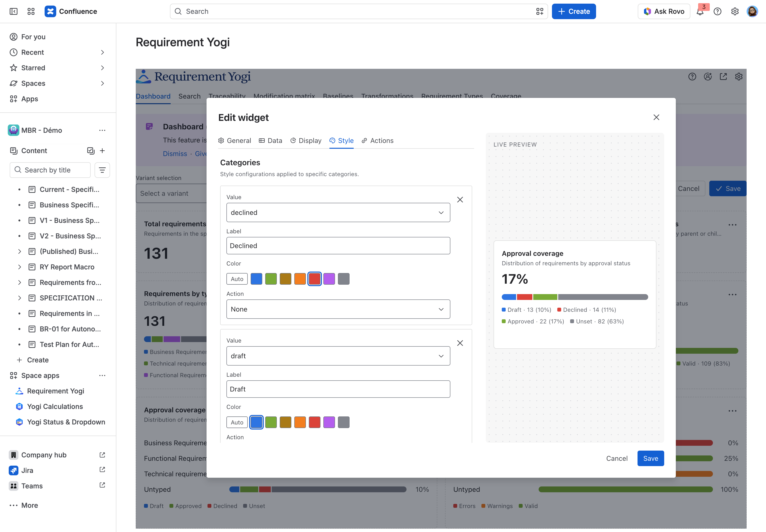Expand the Starred section chevron
The width and height of the screenshot is (766, 532).
coord(102,68)
